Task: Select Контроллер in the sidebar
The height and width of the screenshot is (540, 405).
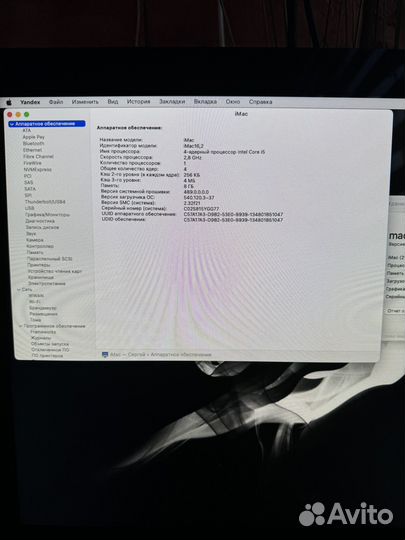Action: click(x=40, y=246)
